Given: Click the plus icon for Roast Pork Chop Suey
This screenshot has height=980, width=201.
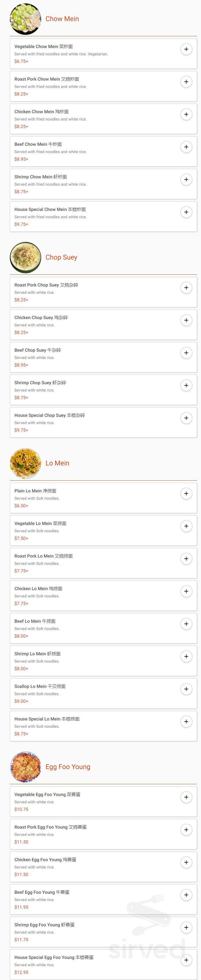Looking at the screenshot, I should click(x=186, y=288).
